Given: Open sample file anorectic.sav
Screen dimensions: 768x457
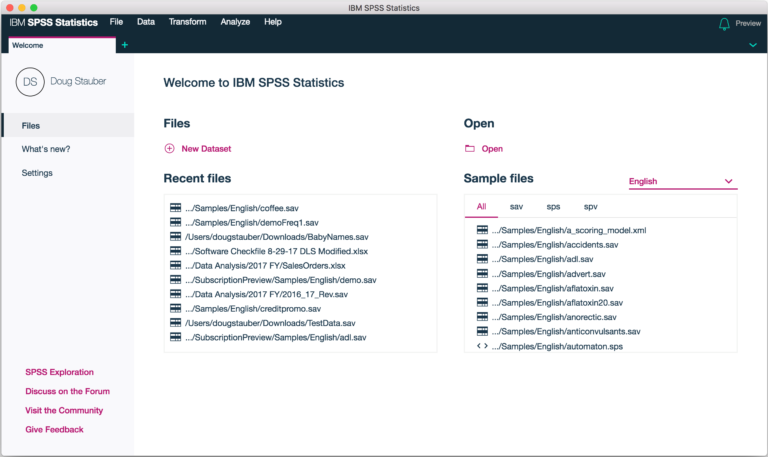Looking at the screenshot, I should pos(554,317).
